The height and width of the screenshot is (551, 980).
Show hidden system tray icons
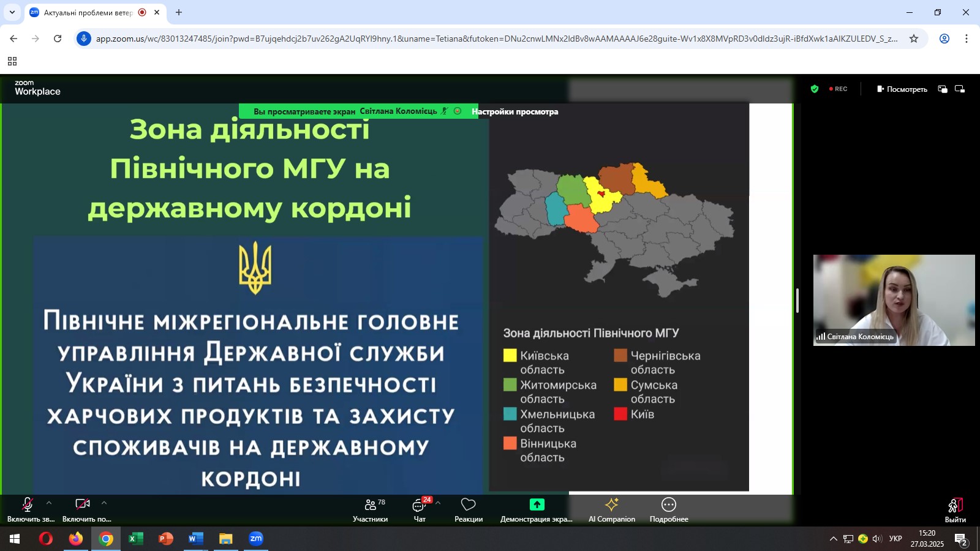click(x=833, y=539)
